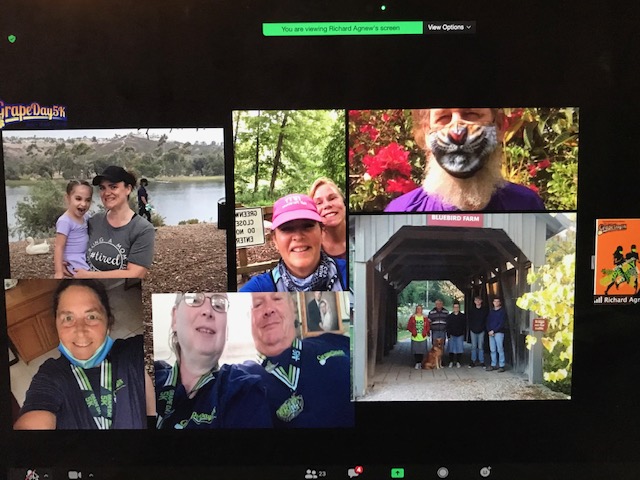Open the View Options dropdown
The width and height of the screenshot is (640, 480).
[x=449, y=28]
